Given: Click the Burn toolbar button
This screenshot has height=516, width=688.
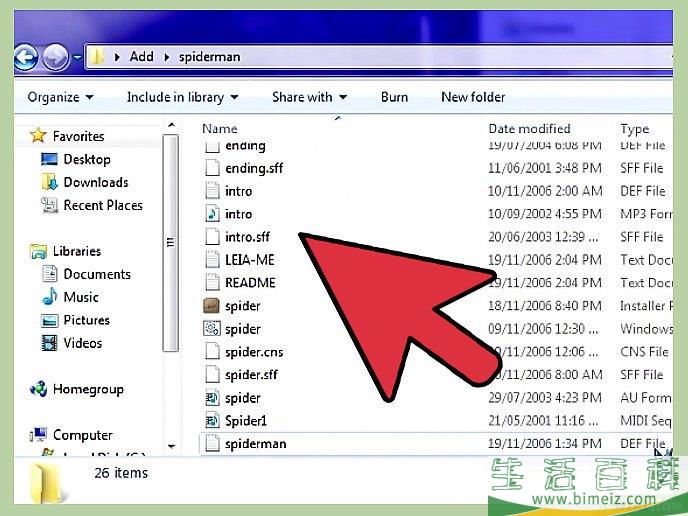Looking at the screenshot, I should [x=394, y=97].
